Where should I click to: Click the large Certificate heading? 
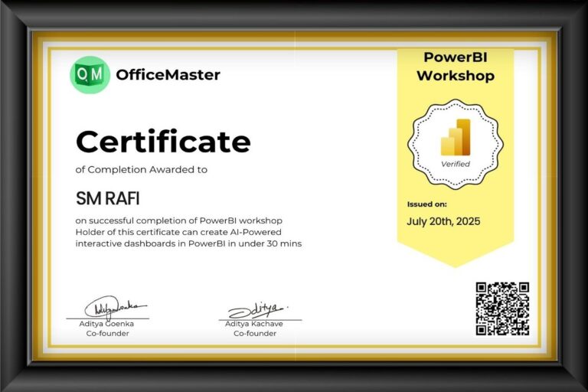click(x=163, y=142)
